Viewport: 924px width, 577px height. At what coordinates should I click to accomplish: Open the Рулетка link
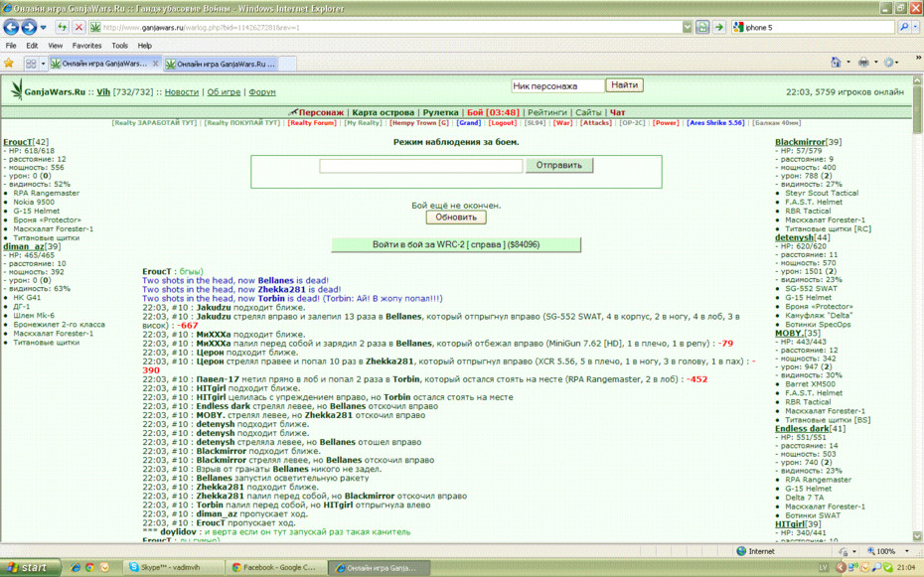440,112
